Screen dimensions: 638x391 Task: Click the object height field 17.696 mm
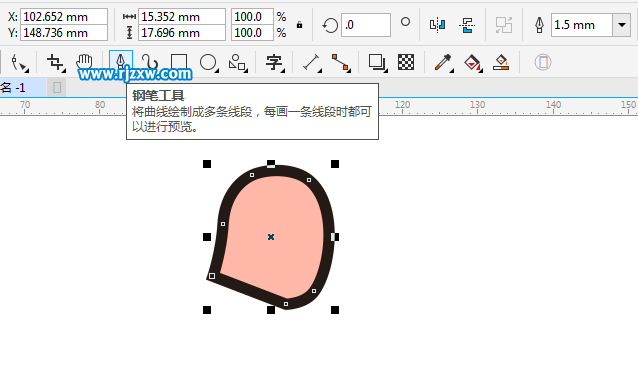click(x=182, y=33)
